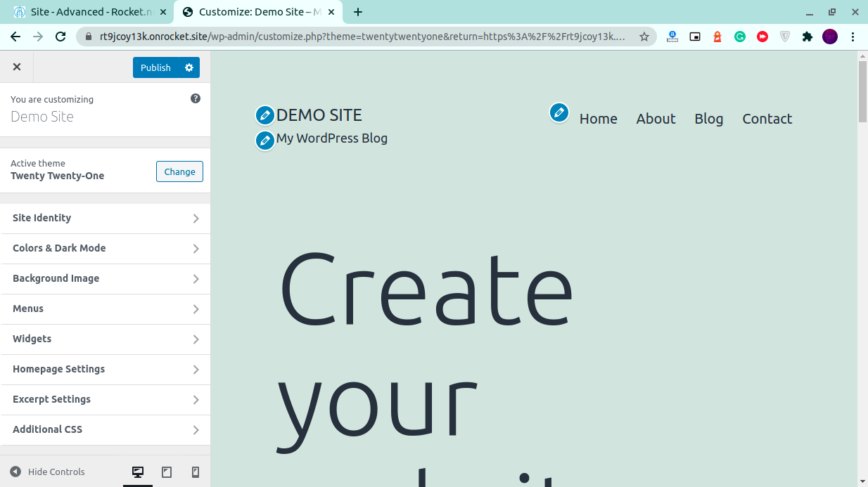Switch to desktop preview mode
The image size is (868, 487).
(x=138, y=472)
